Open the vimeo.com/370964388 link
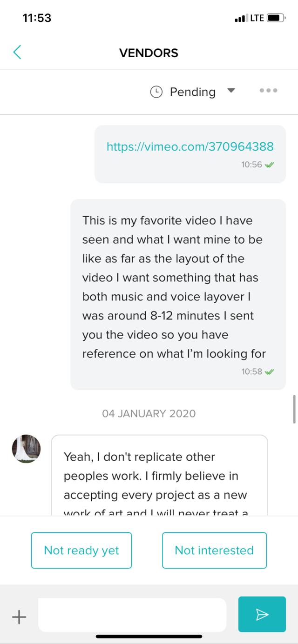The image size is (298, 644). coord(190,147)
